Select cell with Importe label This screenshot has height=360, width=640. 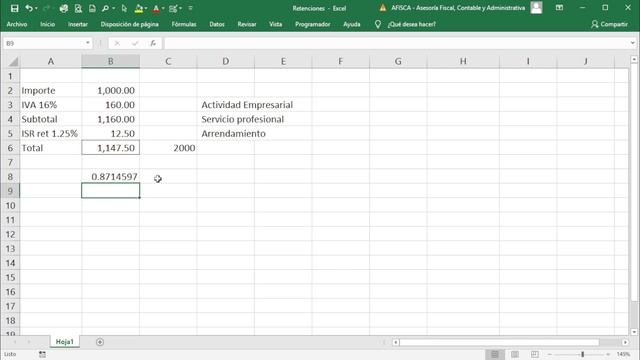click(x=51, y=91)
